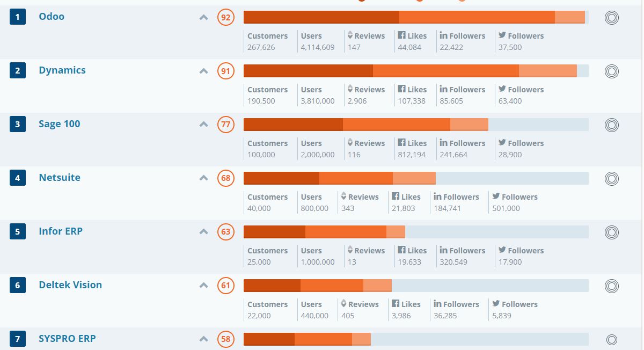The image size is (644, 350).
Task: Click the rank 4 number badge
Action: [18, 178]
